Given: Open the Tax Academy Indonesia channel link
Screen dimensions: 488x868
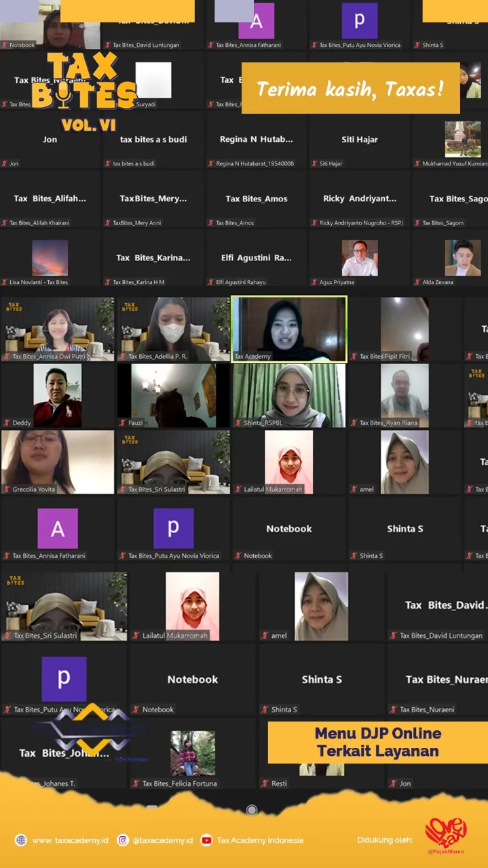Looking at the screenshot, I should point(260,840).
